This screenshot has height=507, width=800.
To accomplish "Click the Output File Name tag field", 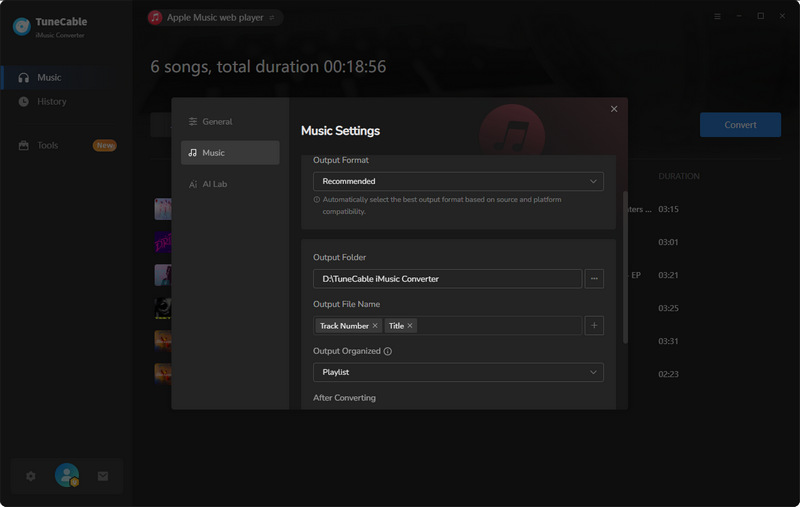I will point(447,325).
